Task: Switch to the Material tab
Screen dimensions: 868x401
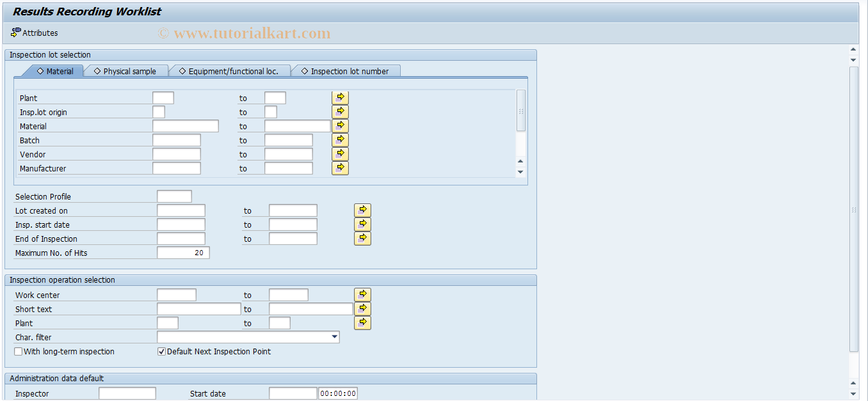Action: (55, 71)
